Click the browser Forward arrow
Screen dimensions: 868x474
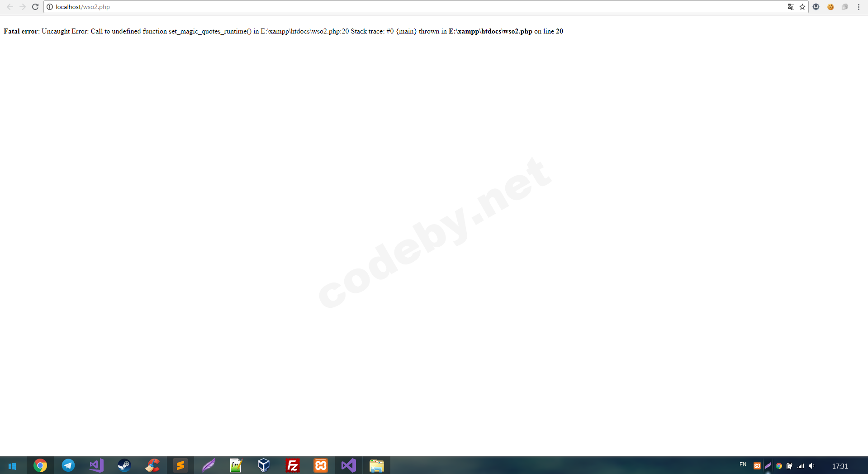[22, 7]
